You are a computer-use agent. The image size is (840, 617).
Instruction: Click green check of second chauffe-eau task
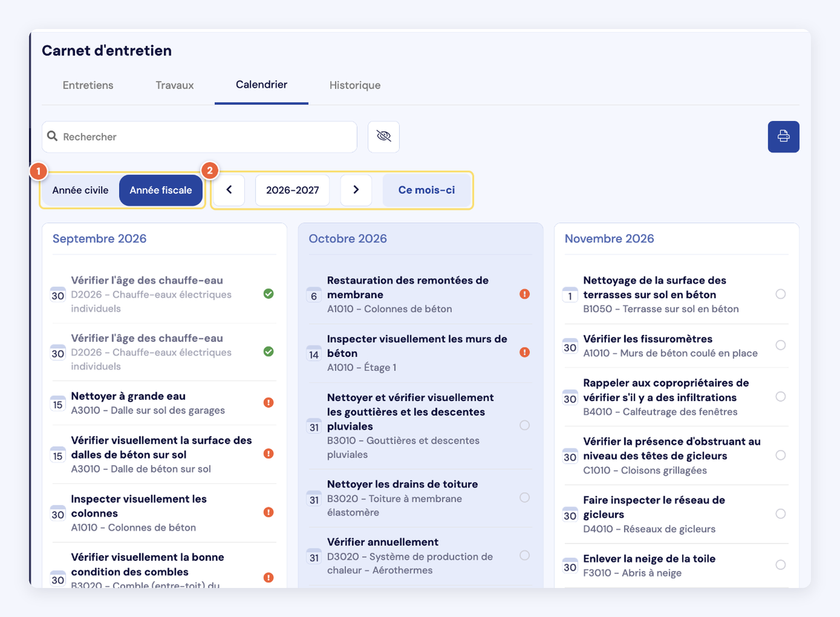[x=269, y=351]
